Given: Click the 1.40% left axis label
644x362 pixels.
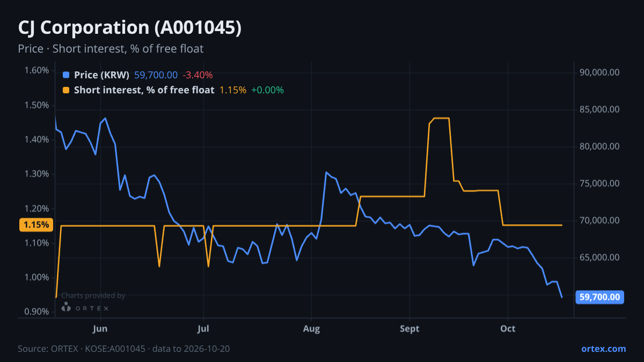Looking at the screenshot, I should click(x=36, y=139).
